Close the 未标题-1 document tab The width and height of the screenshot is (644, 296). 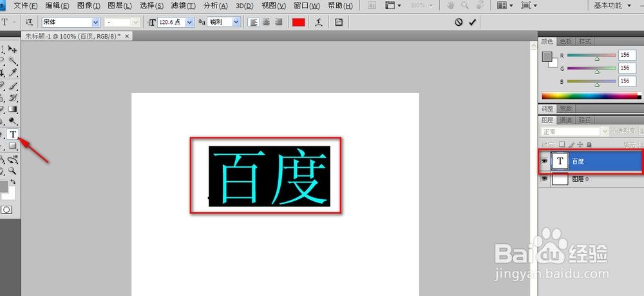tap(127, 36)
